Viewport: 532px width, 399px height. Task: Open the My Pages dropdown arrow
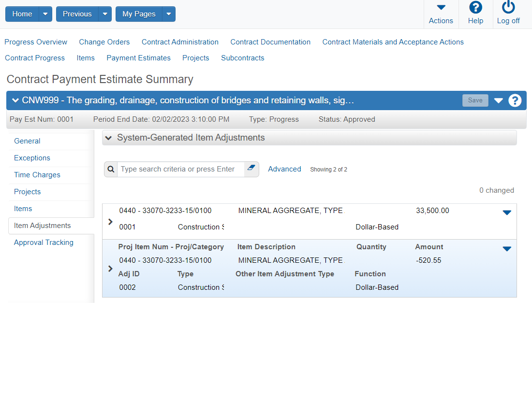click(169, 14)
